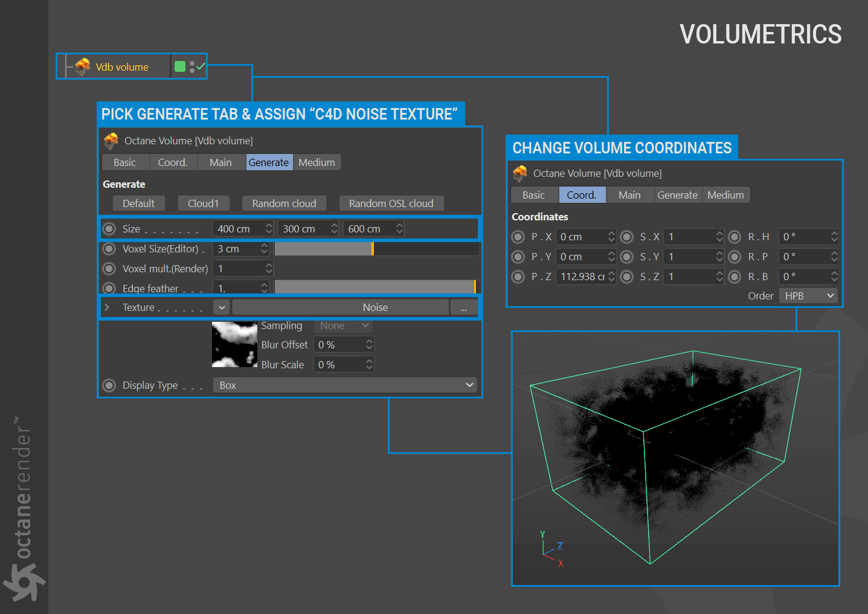Click the XYZ axis gizmo in viewport
Screen dimensions: 868x614
click(x=551, y=549)
